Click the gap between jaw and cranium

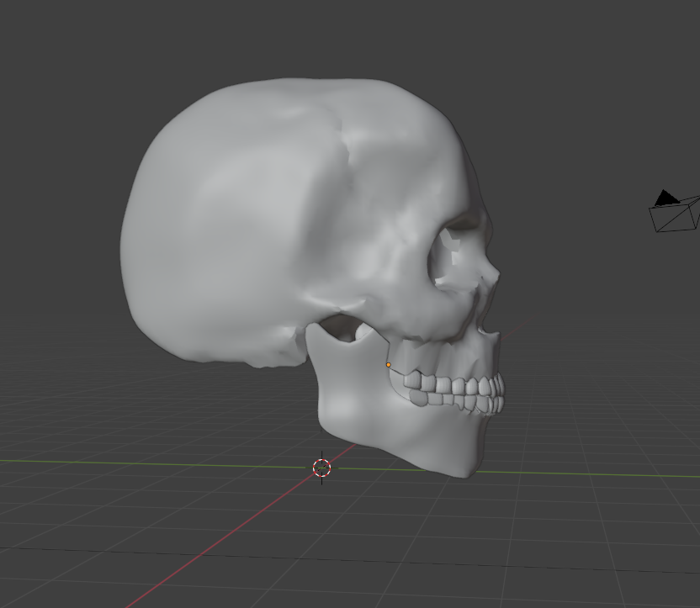(x=341, y=329)
